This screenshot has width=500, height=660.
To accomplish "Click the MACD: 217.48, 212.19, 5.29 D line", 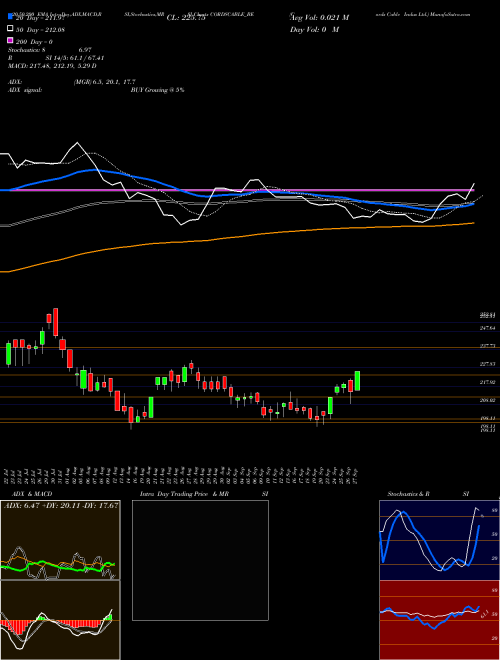I will [52, 66].
